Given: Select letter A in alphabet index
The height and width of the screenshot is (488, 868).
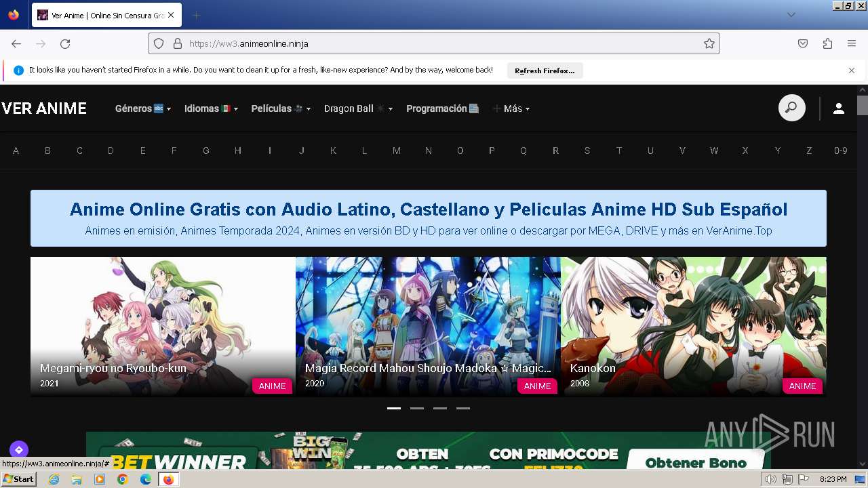Looking at the screenshot, I should pyautogui.click(x=16, y=150).
